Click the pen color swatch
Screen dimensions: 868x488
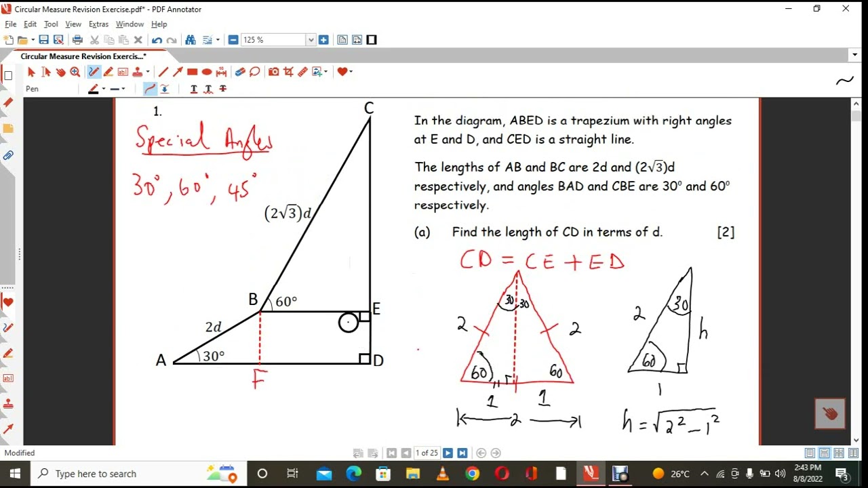click(x=93, y=89)
